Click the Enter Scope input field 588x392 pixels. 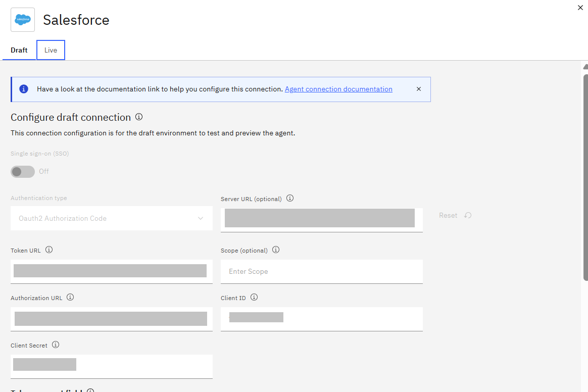coord(321,271)
